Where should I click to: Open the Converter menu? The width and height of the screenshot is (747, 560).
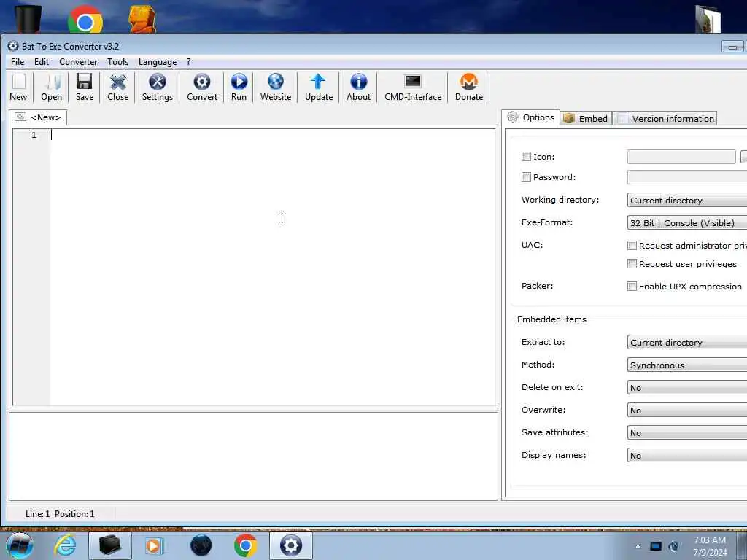tap(78, 62)
